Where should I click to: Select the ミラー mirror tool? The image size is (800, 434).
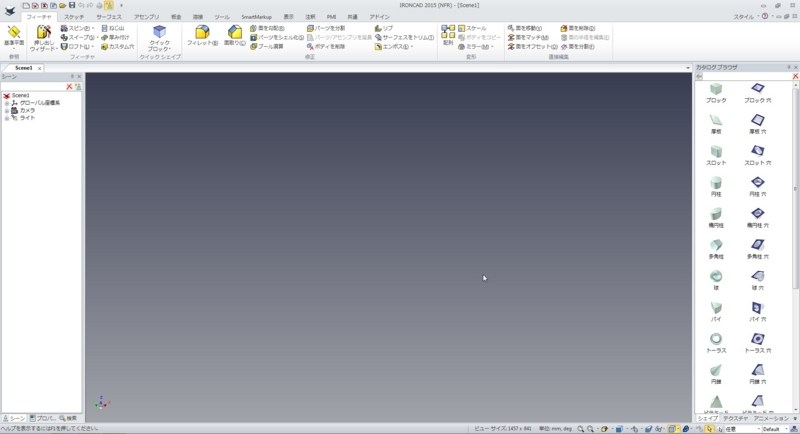[475, 46]
